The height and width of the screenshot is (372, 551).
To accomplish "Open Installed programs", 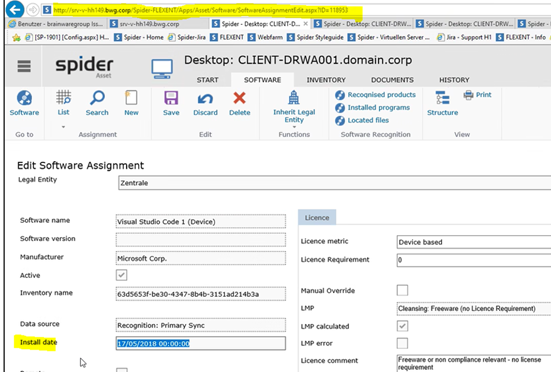I will [x=372, y=107].
